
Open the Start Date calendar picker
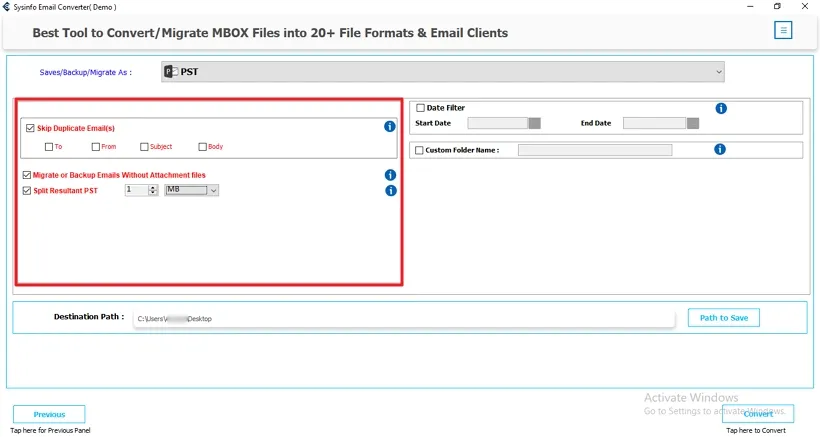coord(534,123)
